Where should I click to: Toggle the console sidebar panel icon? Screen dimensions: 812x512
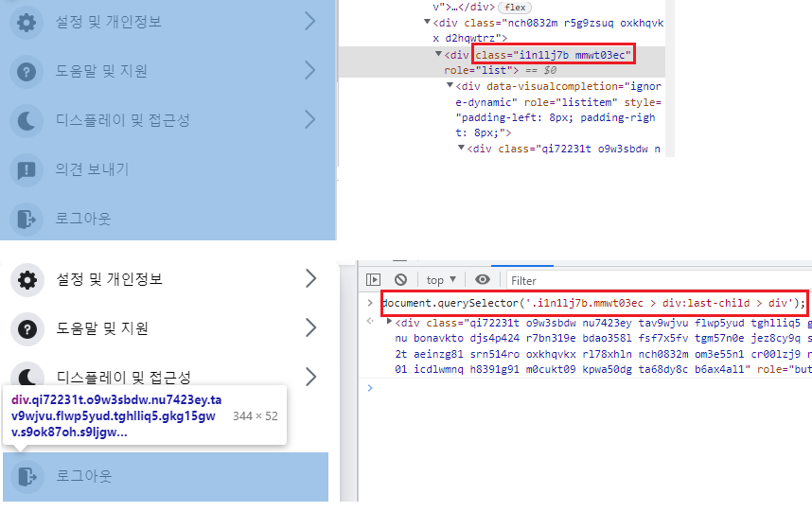(x=373, y=280)
